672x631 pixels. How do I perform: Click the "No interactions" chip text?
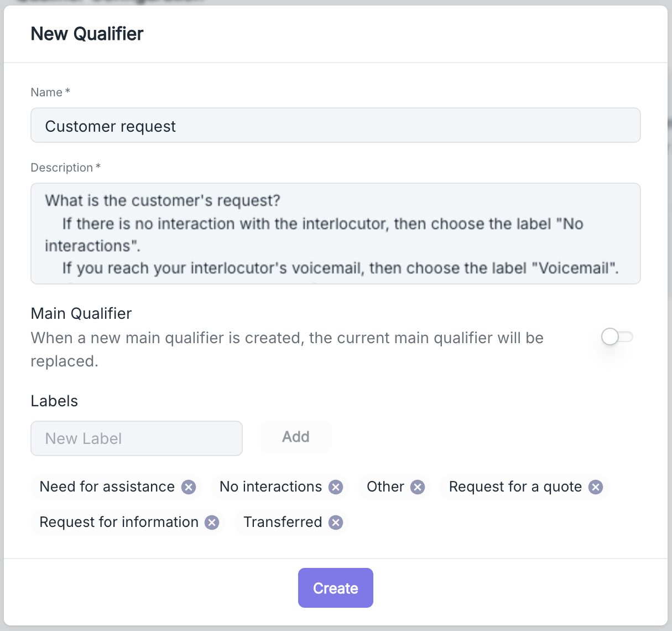pos(270,487)
